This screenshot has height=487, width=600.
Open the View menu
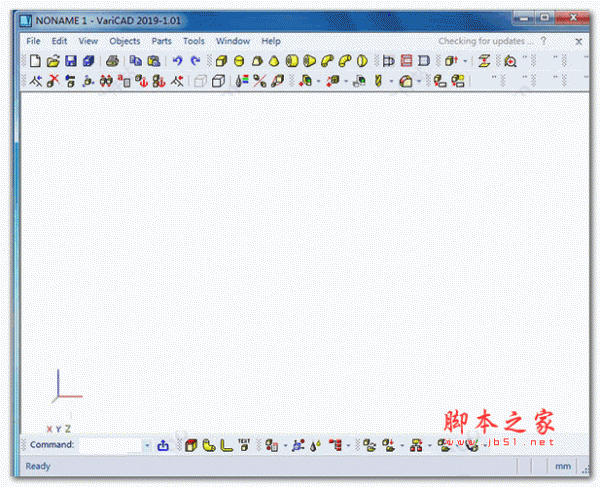(x=88, y=41)
